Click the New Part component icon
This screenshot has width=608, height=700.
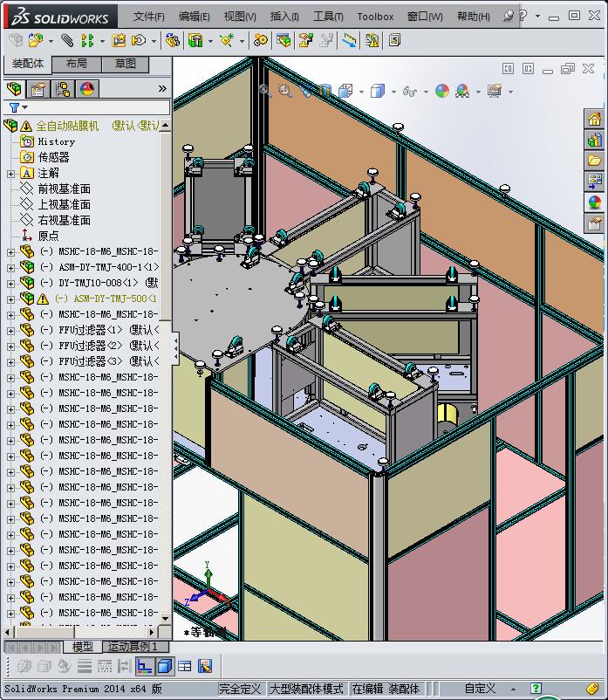click(36, 41)
